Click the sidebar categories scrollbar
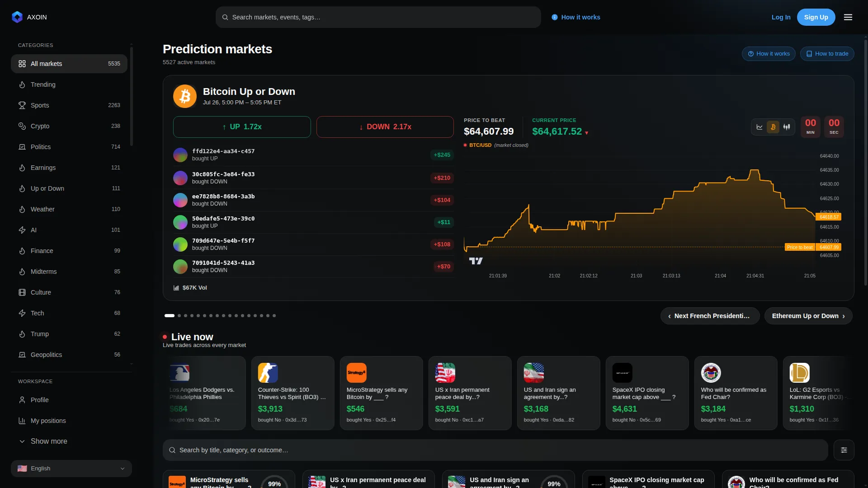Viewport: 868px width, 488px height. coord(132,96)
